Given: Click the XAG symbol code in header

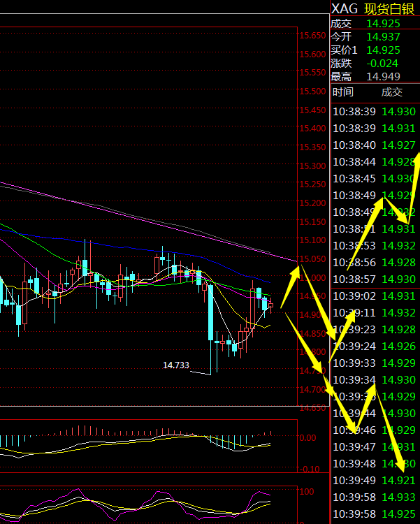Looking at the screenshot, I should point(345,8).
